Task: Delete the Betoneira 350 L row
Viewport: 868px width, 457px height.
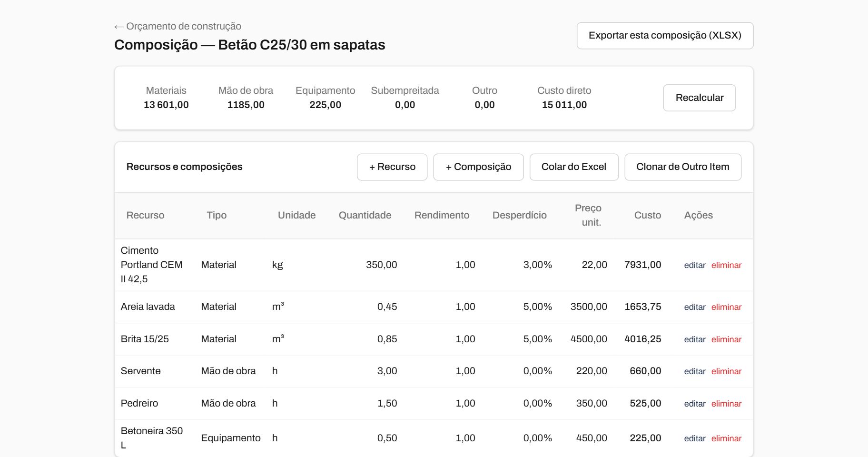Action: [x=726, y=438]
